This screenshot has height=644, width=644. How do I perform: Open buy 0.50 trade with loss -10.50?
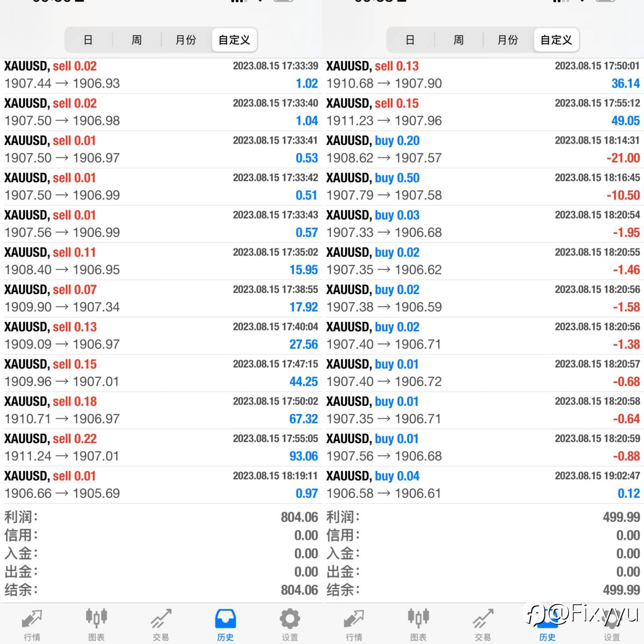483,187
